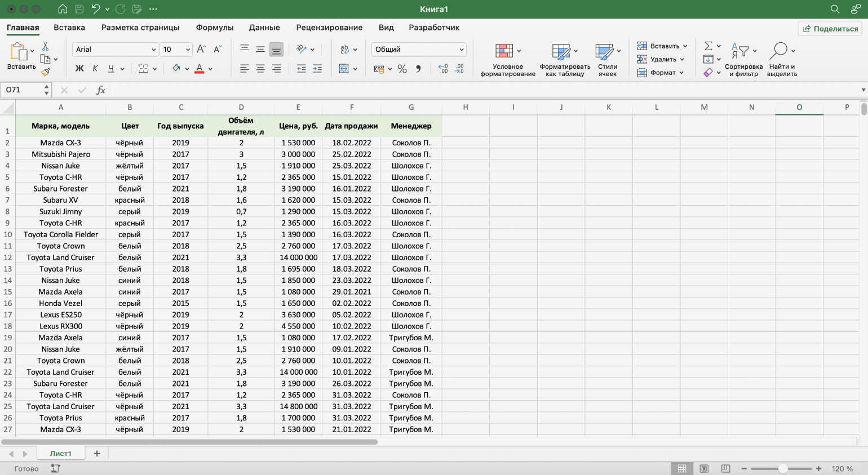868x475 pixels.
Task: Open the font size dropdown
Action: coord(188,50)
